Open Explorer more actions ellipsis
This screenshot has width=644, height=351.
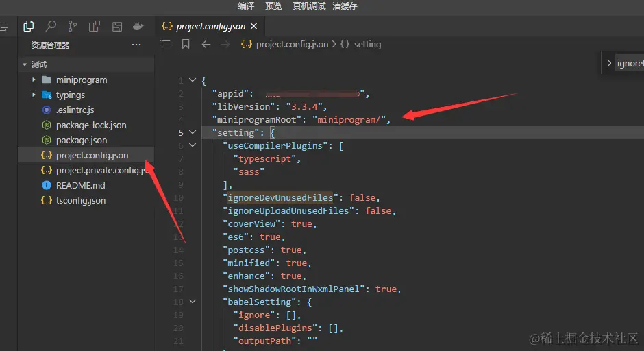[x=136, y=45]
